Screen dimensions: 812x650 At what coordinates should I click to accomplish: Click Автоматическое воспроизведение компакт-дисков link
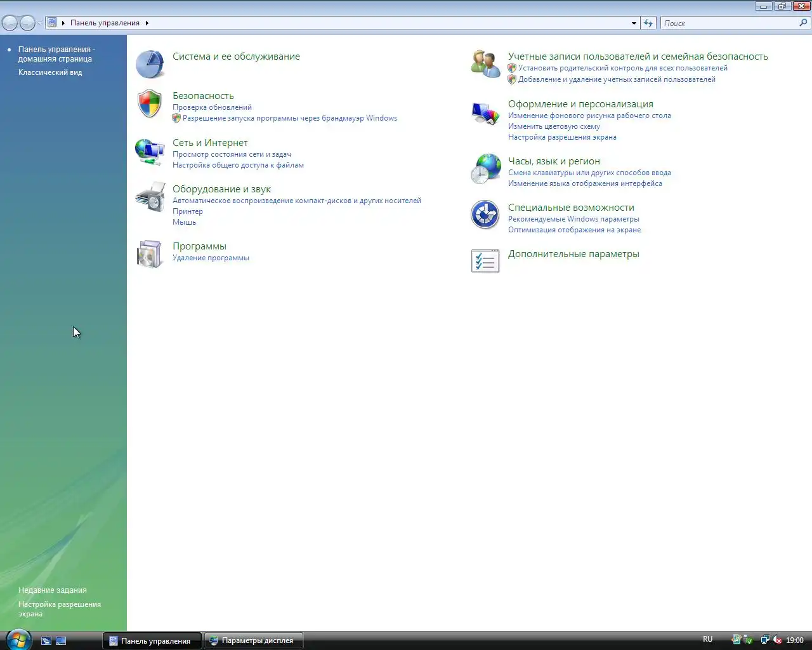(297, 201)
